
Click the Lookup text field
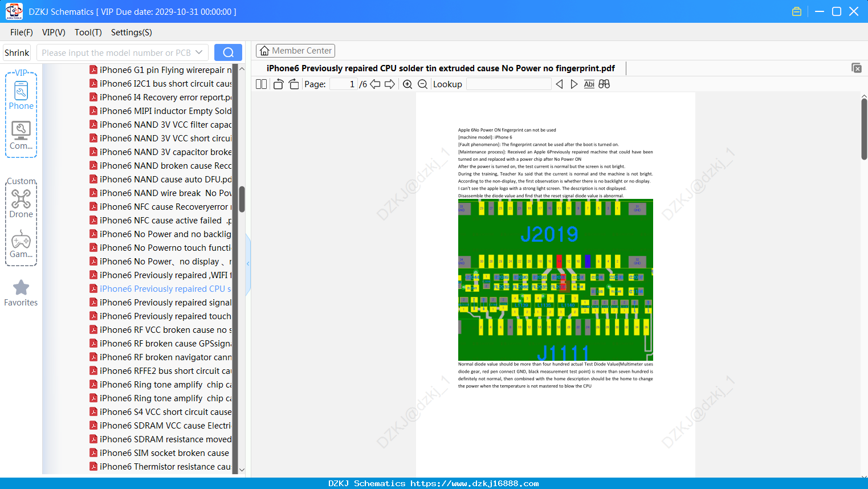point(508,84)
